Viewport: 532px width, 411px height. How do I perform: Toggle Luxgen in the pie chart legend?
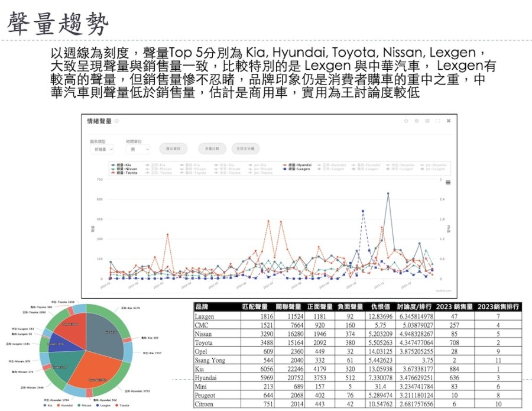(103, 405)
